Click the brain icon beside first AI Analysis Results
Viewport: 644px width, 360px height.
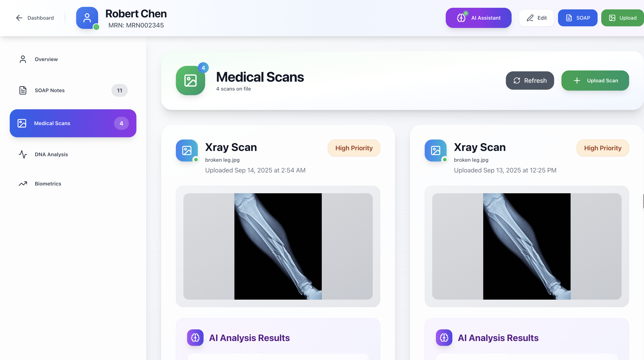[195, 338]
